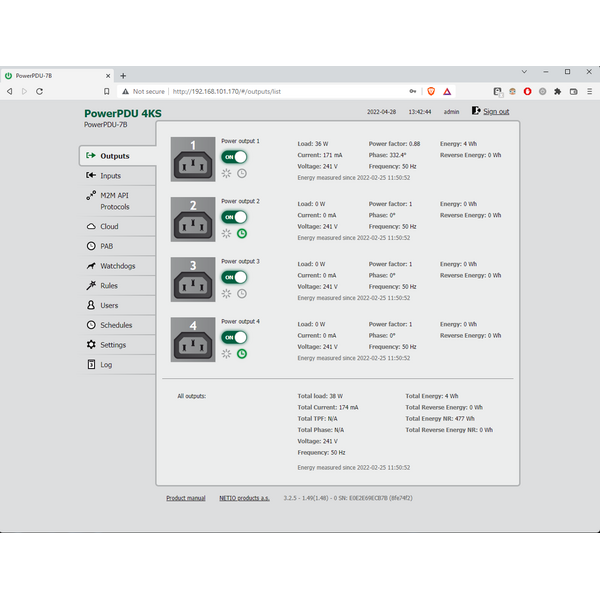This screenshot has height=600, width=600.
Task: Open the browser extensions puzzle icon
Action: click(x=558, y=91)
